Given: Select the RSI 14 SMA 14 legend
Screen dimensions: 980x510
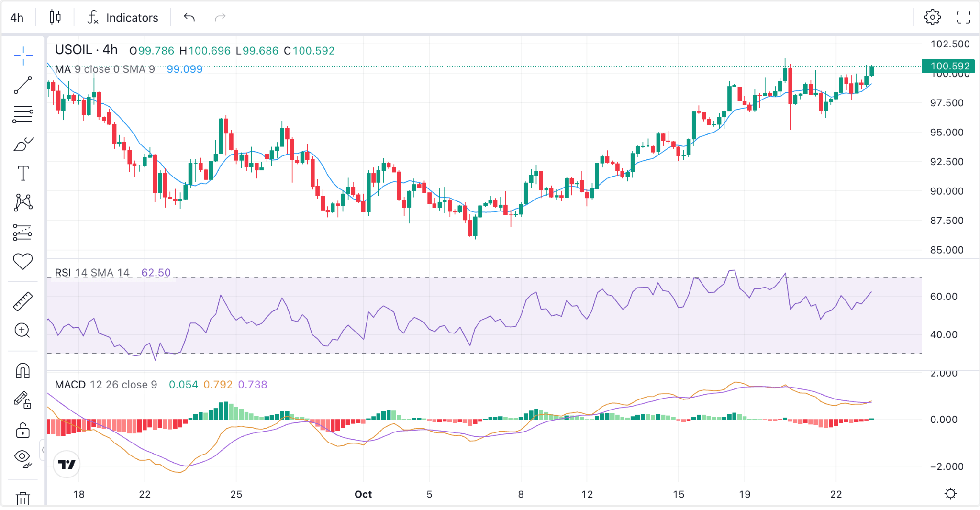Looking at the screenshot, I should 92,273.
